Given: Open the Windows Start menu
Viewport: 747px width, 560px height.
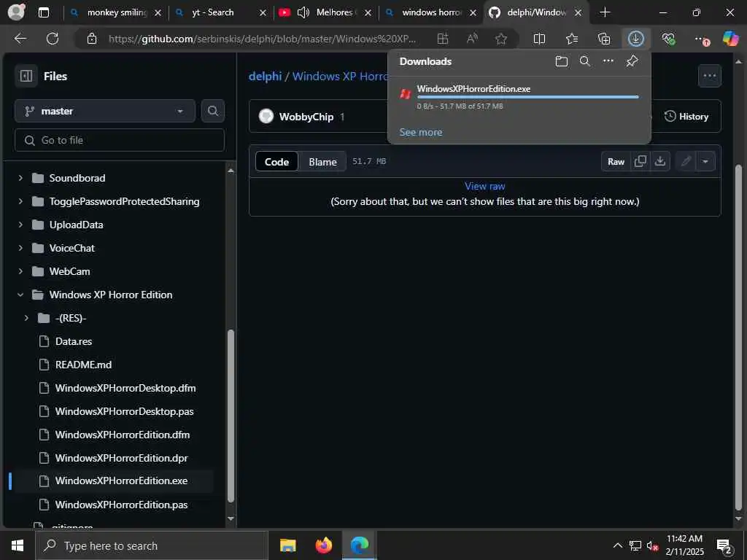Looking at the screenshot, I should pos(18,545).
